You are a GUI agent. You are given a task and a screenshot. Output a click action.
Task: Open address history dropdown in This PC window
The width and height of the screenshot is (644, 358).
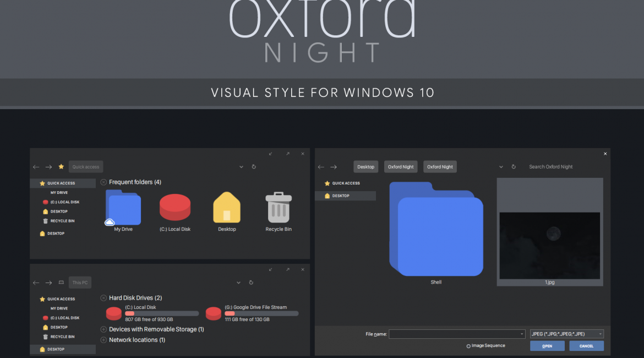[x=238, y=283]
